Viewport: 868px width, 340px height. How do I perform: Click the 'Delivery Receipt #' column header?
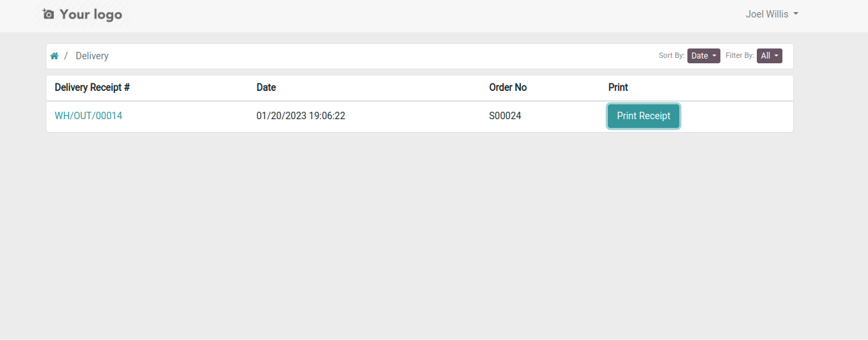[92, 88]
